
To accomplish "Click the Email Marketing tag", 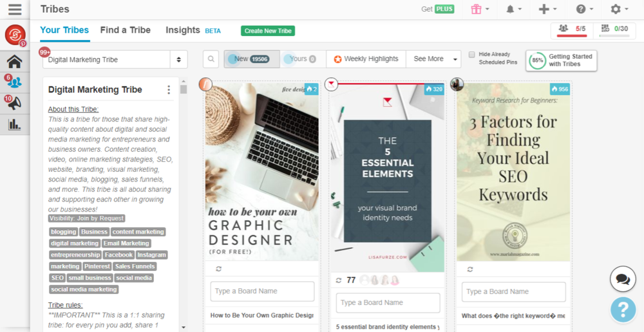I will tap(126, 243).
